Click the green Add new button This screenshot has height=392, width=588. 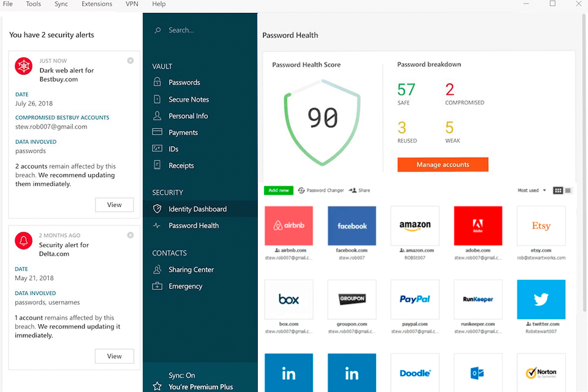[x=279, y=190]
